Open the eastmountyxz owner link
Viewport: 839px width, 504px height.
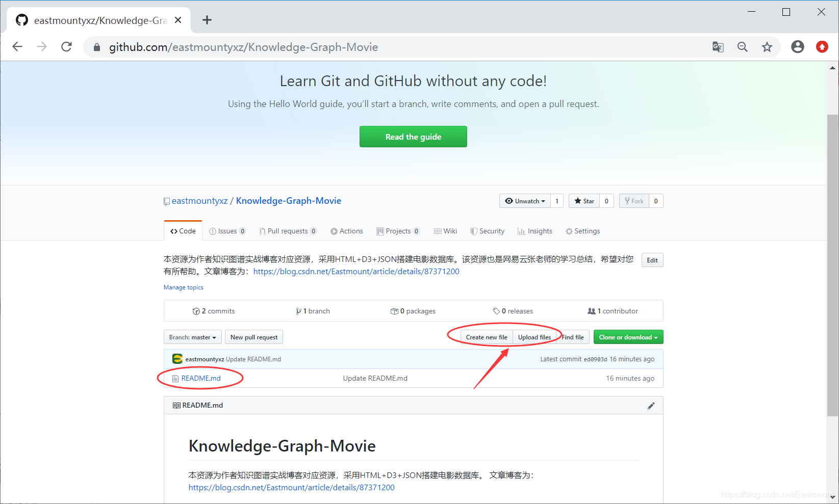click(199, 201)
